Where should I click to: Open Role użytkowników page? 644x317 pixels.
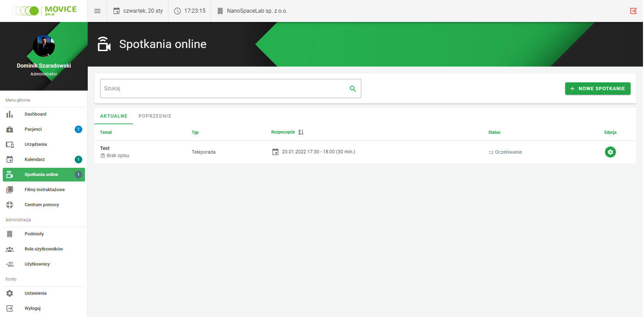tap(44, 249)
